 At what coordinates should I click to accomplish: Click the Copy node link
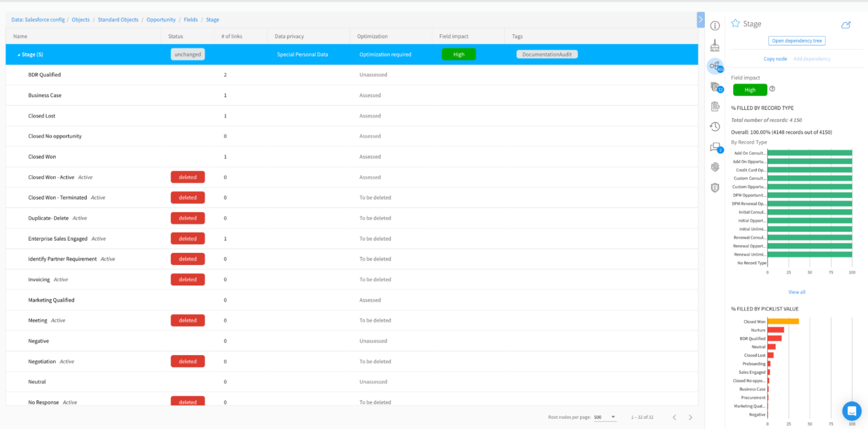point(775,58)
